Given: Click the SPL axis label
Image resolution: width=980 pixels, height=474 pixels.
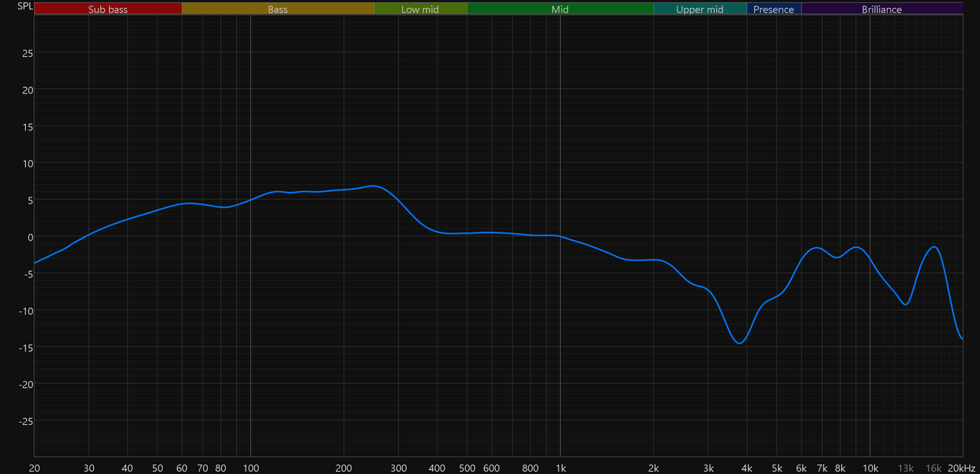Looking at the screenshot, I should [x=25, y=6].
